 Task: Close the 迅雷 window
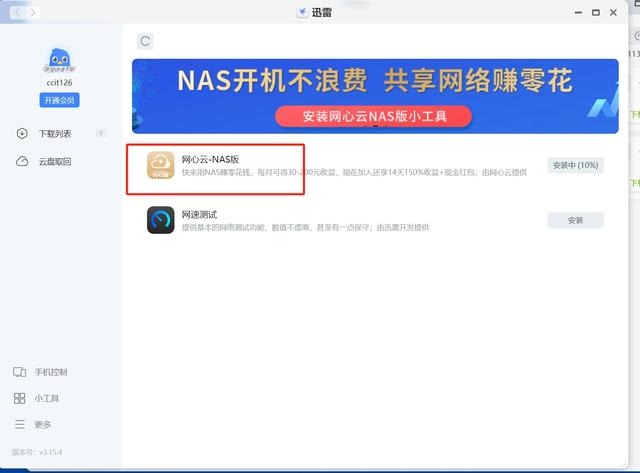(x=613, y=13)
